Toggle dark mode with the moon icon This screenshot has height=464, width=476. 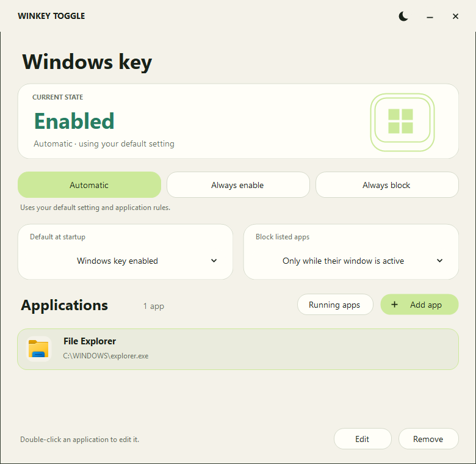click(x=403, y=16)
